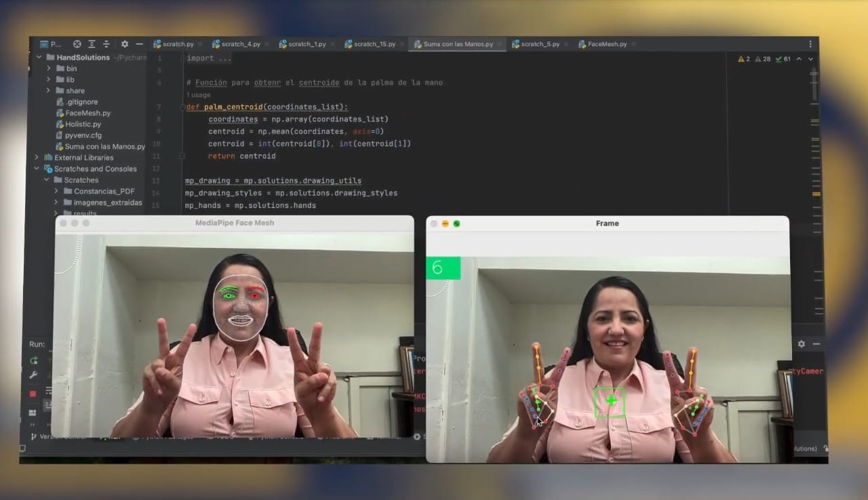868x500 pixels.
Task: Click the Frame window title bar
Action: [607, 223]
